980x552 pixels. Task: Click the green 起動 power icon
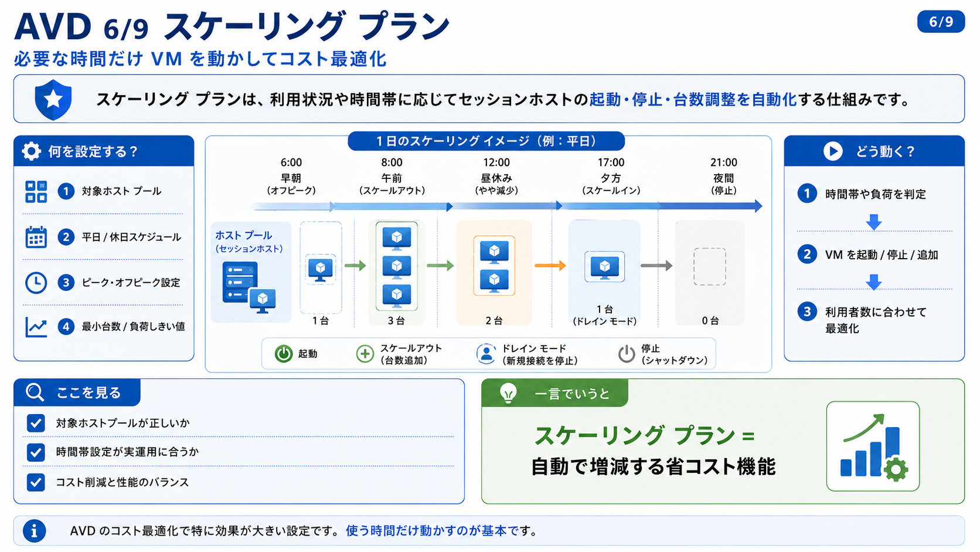tap(284, 354)
